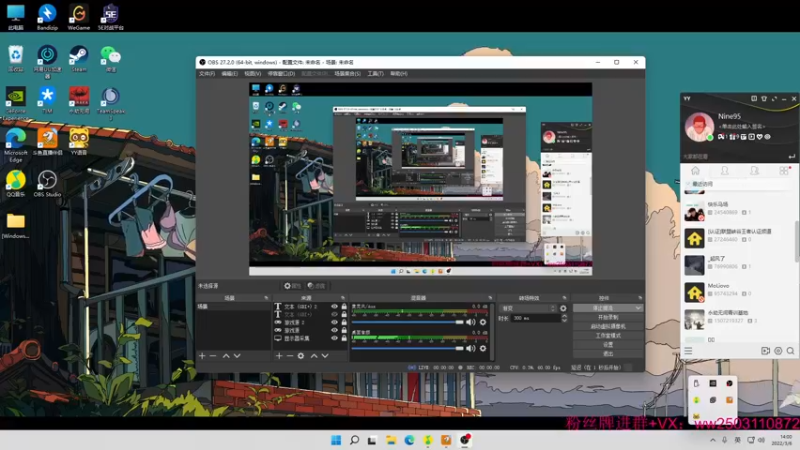Select the TeamSpeak 3 desktop icon
The width and height of the screenshot is (800, 450).
coord(110,104)
